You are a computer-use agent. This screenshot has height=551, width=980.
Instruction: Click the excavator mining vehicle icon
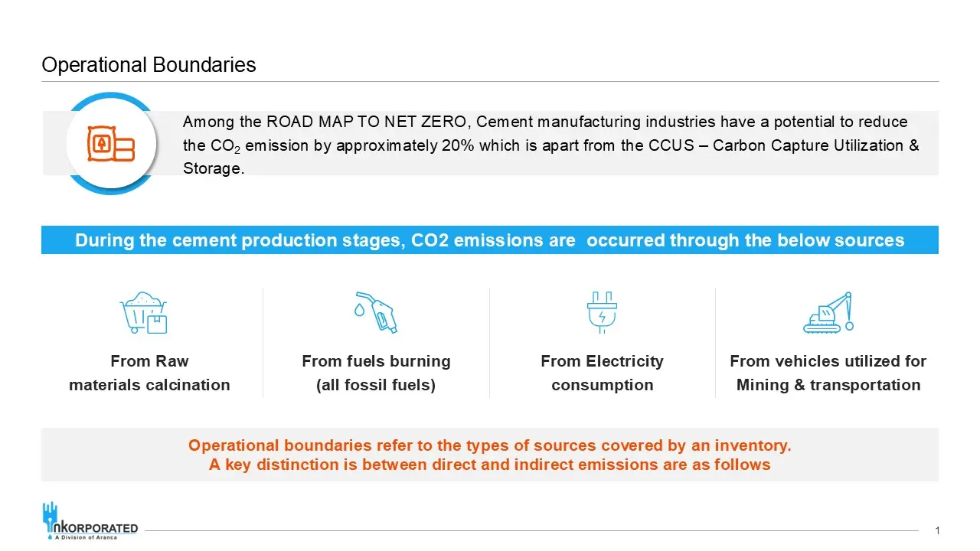click(828, 312)
